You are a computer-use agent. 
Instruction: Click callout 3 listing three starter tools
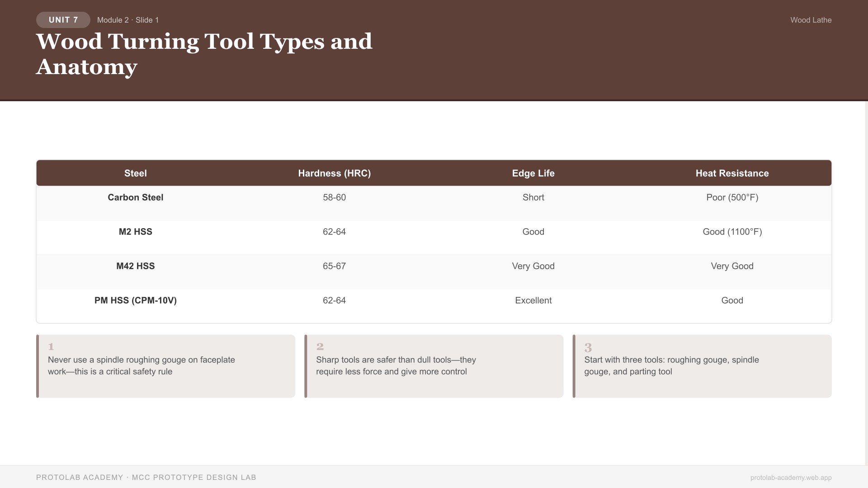point(702,366)
